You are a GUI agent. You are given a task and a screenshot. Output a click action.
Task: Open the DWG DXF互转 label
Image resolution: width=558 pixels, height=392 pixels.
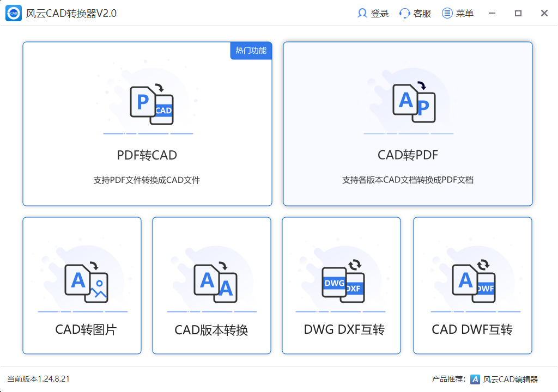coord(344,330)
